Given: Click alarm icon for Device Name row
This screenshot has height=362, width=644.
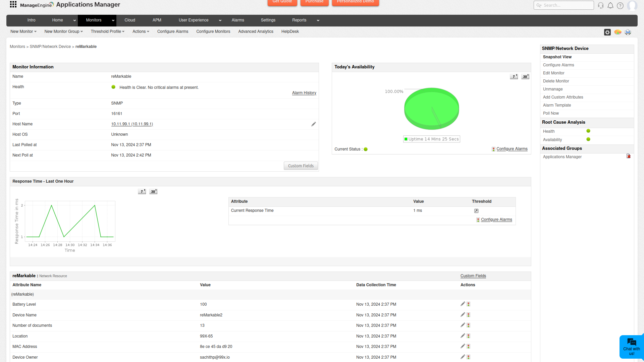Looking at the screenshot, I should [469, 315].
